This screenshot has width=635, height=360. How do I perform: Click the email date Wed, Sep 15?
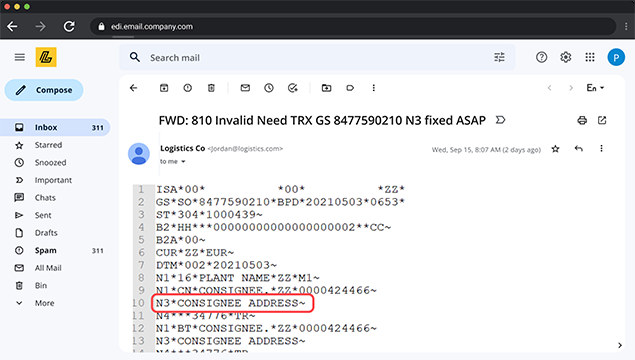click(486, 149)
